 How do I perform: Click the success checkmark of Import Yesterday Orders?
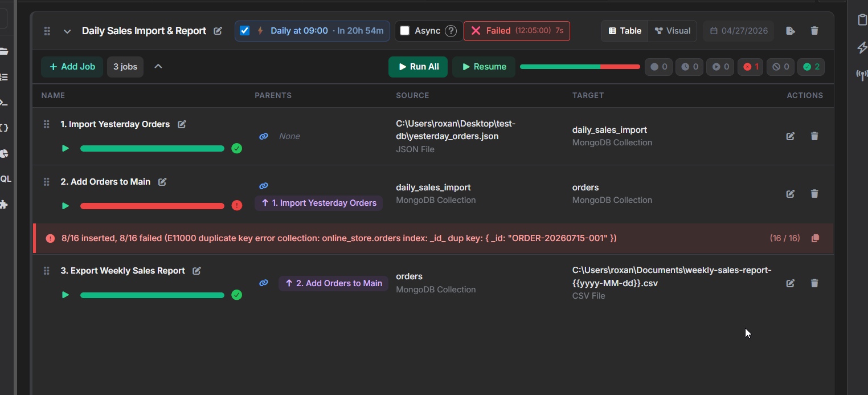click(x=237, y=148)
